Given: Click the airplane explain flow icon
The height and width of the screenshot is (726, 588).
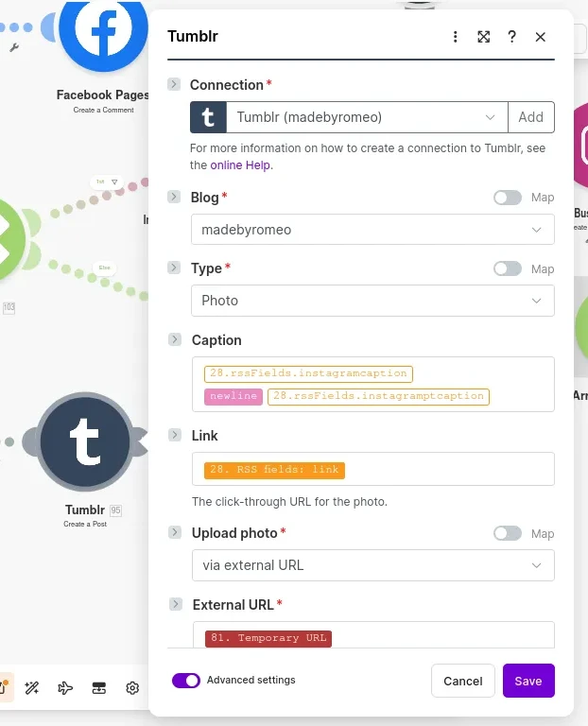Looking at the screenshot, I should (65, 688).
